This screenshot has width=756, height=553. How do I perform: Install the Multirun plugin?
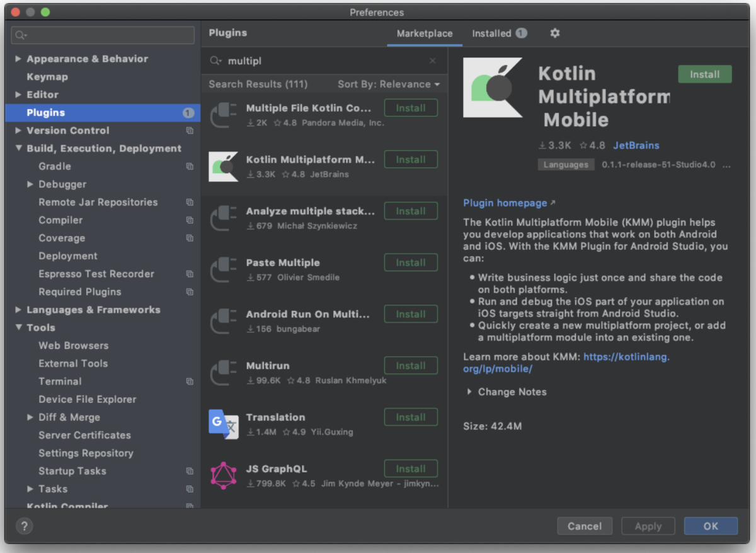[411, 366]
